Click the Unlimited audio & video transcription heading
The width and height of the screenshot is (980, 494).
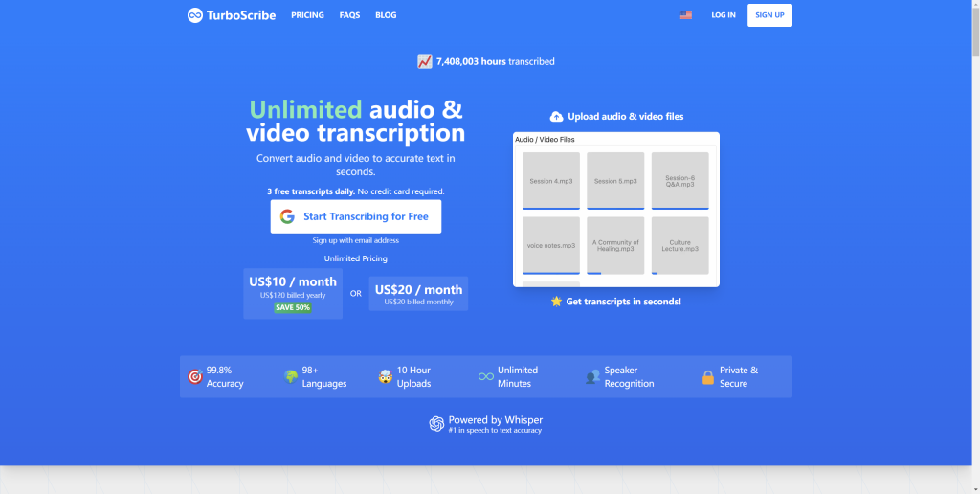pos(356,122)
